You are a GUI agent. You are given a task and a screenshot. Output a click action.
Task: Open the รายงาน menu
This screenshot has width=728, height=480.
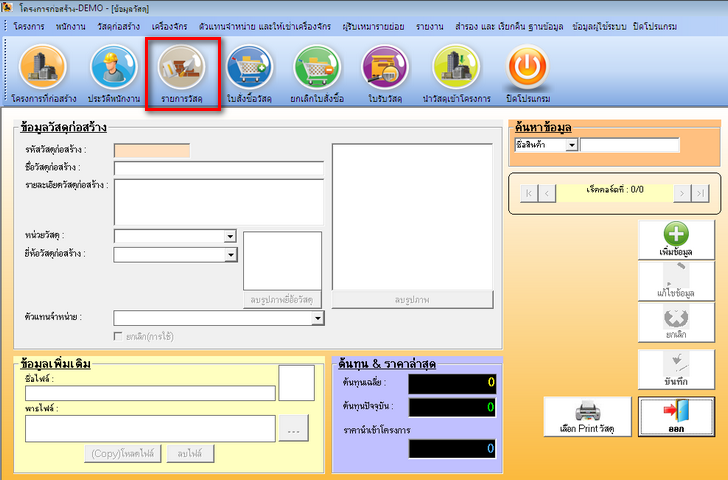429,26
